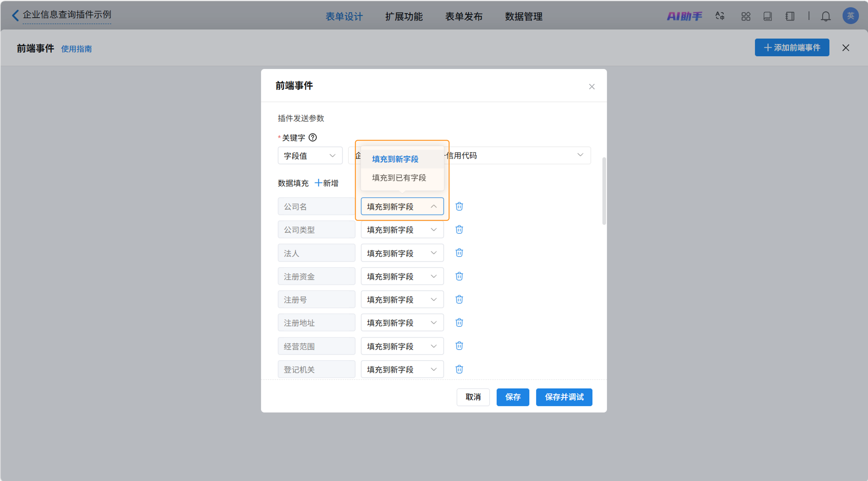
Task: Expand the 字段值 dropdown
Action: (x=310, y=155)
